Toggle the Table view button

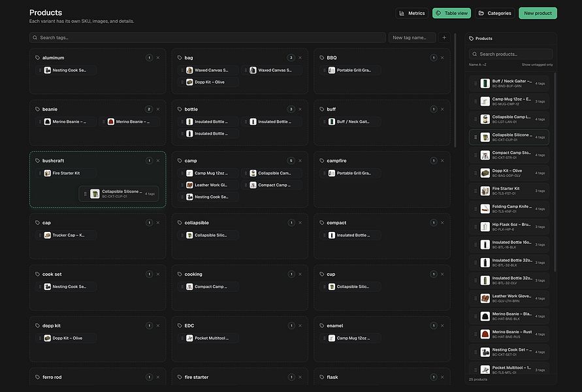coord(452,13)
